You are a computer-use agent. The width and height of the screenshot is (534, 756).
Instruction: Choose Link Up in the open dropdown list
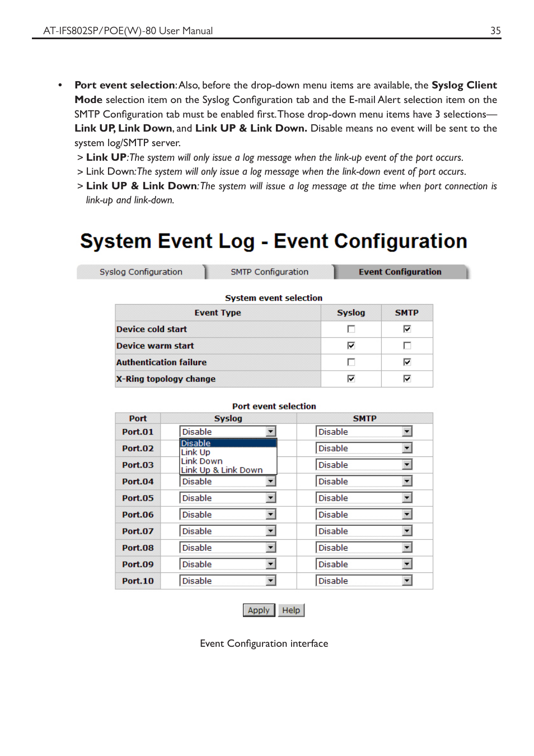228,452
